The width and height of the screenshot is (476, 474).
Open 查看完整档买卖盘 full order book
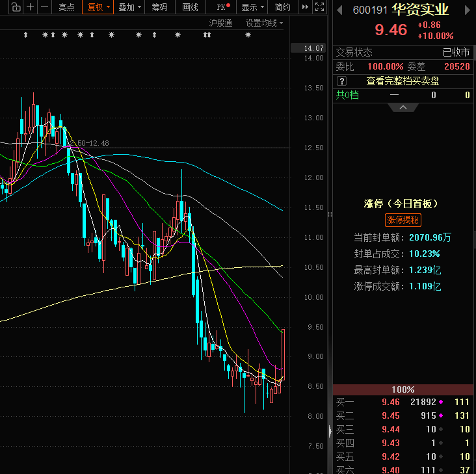click(403, 81)
